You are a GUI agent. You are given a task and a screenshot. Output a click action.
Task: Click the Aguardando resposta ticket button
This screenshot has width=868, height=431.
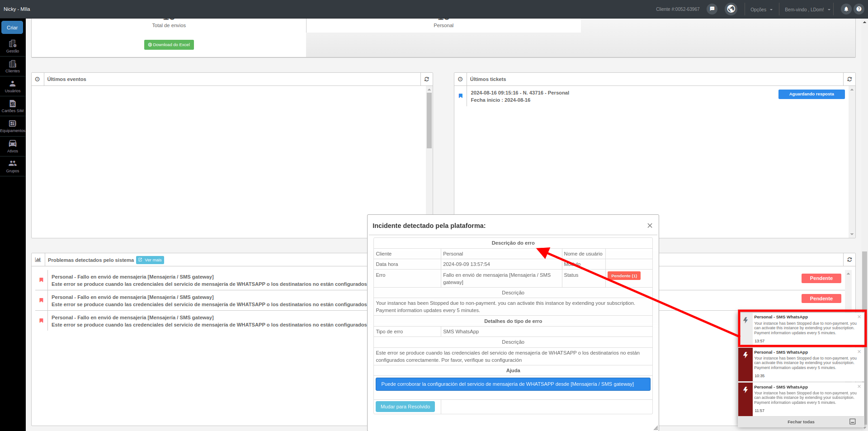811,94
